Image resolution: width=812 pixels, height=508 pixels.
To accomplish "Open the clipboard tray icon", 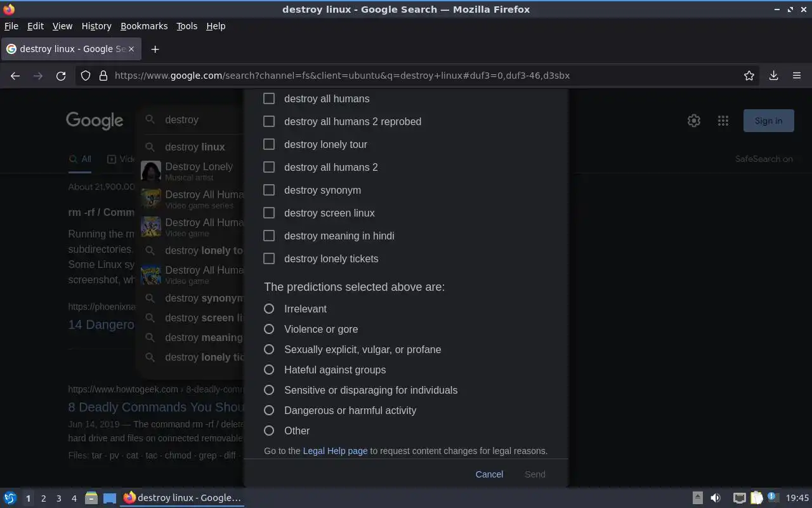I will [756, 498].
